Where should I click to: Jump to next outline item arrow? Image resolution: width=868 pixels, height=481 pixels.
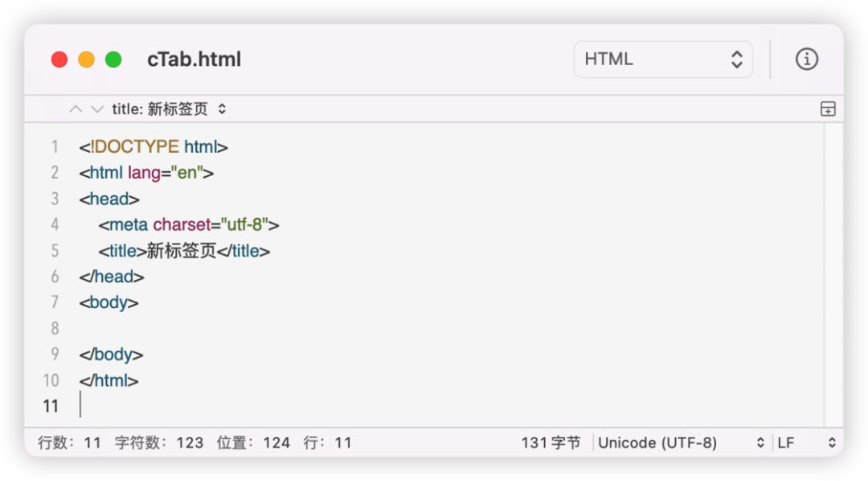tap(97, 109)
